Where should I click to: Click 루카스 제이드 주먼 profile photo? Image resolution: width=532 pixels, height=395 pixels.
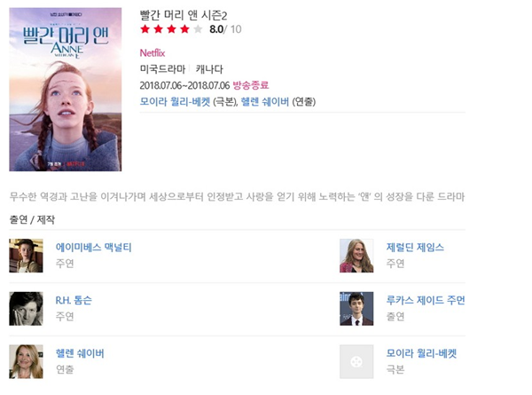click(356, 309)
